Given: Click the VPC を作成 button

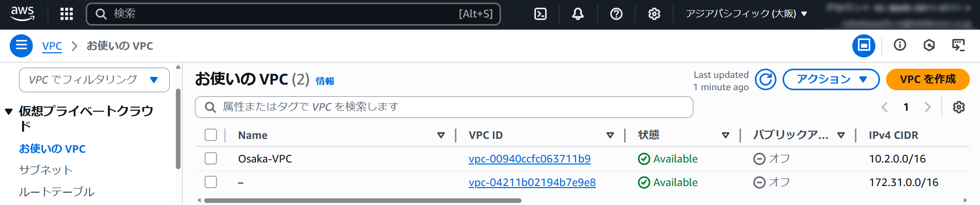Looking at the screenshot, I should point(928,79).
